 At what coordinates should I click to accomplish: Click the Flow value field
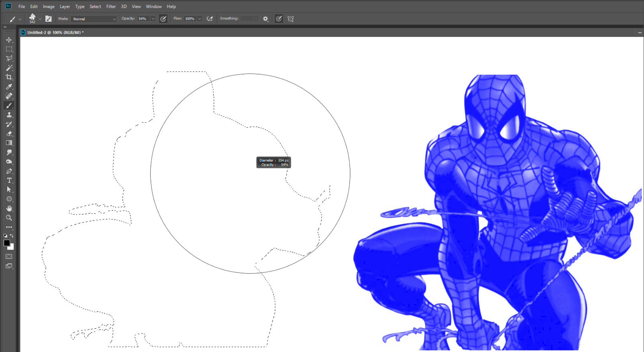(190, 19)
